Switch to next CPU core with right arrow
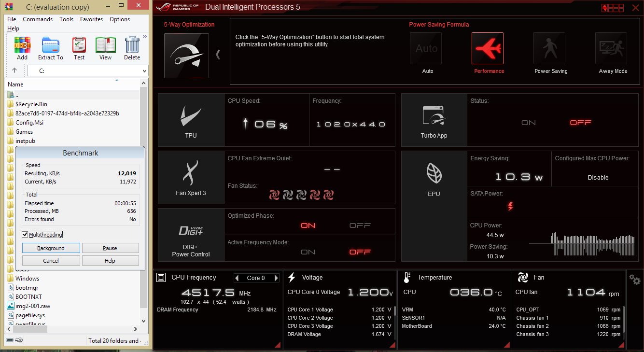This screenshot has height=352, width=644. [276, 278]
